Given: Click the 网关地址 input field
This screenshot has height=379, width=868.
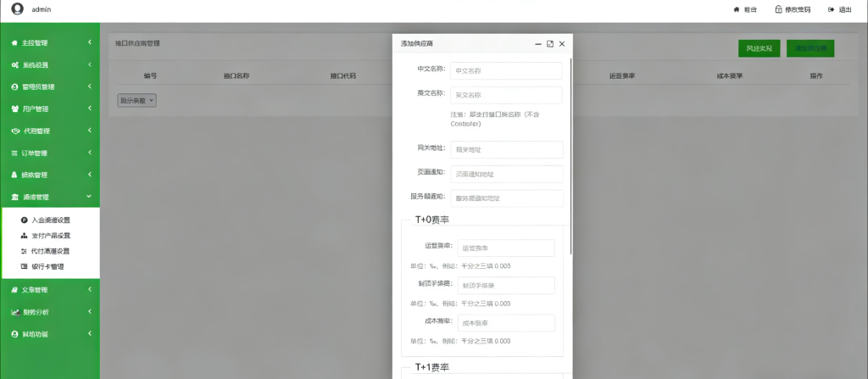Looking at the screenshot, I should coord(507,149).
